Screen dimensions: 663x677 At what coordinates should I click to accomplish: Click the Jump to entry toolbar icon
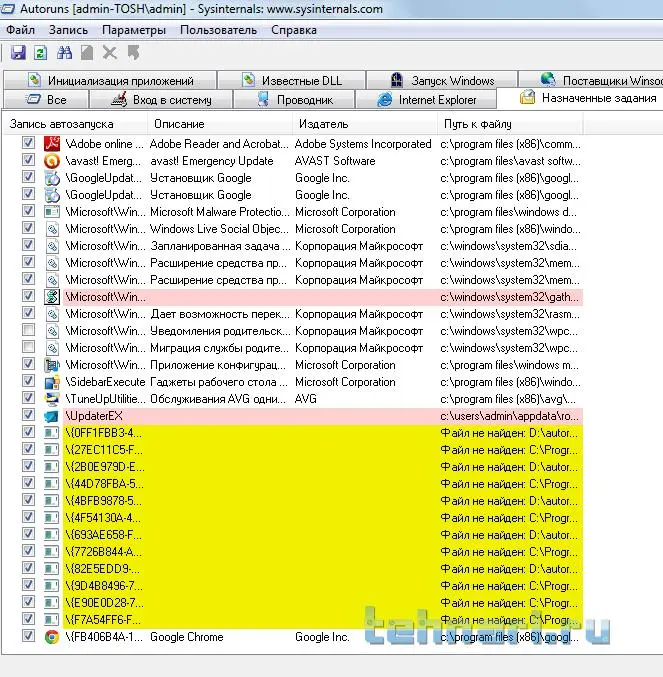click(x=133, y=53)
